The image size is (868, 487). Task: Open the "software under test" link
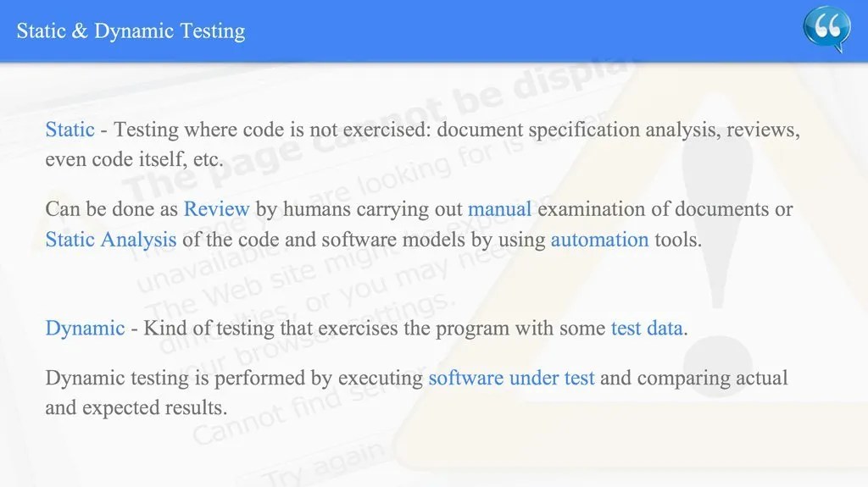point(511,378)
